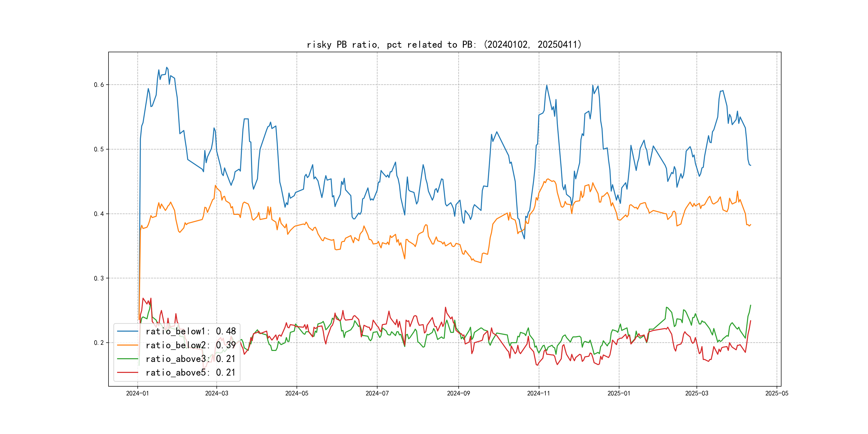Click the chart title text
868x434 pixels.
coord(444,44)
